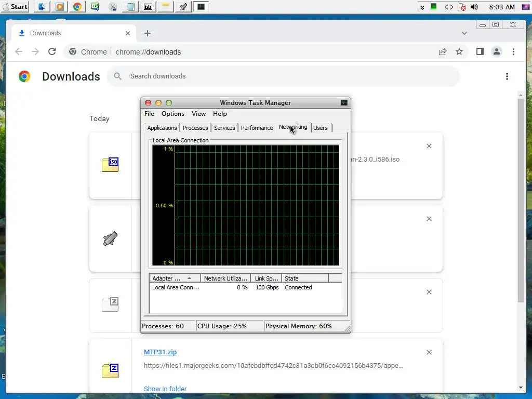Select the Local Area Connection adapter row

coord(245,287)
